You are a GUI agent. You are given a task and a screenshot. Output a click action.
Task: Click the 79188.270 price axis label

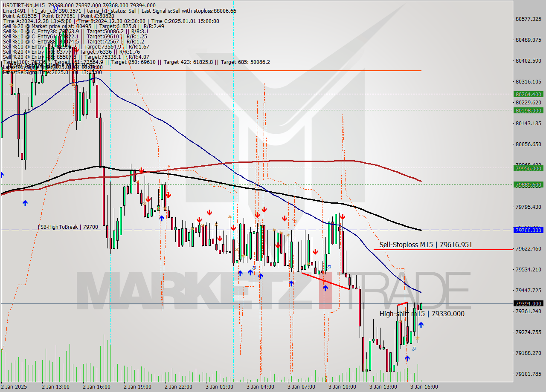point(529,353)
